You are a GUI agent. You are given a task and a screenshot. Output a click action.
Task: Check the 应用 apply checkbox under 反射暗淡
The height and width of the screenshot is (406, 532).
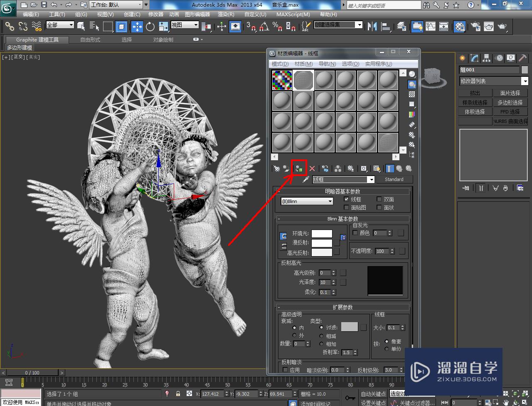point(285,370)
